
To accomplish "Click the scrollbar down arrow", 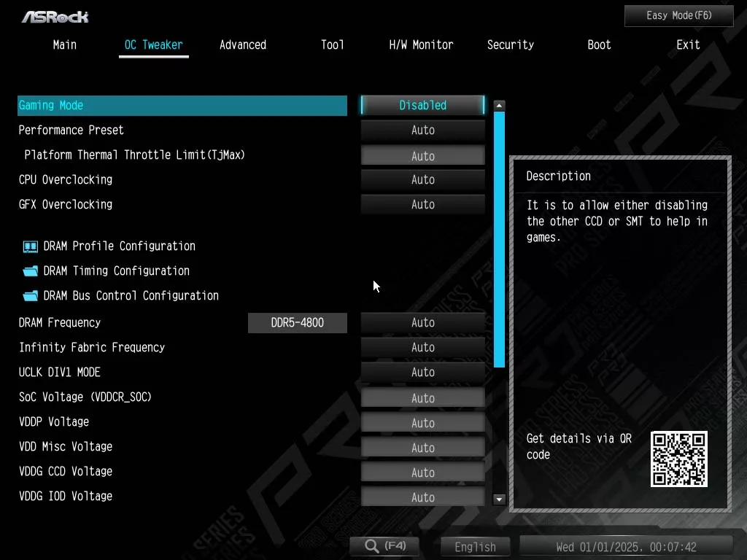I will (499, 499).
